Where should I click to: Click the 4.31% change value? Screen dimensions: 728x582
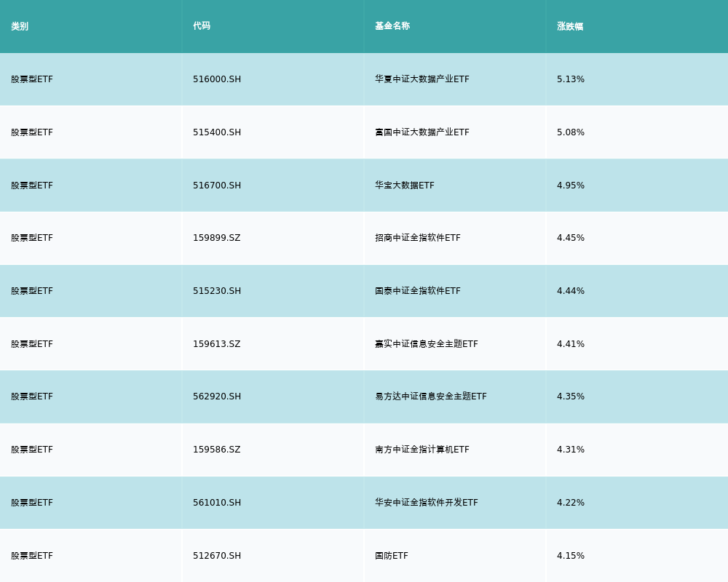[x=571, y=450]
